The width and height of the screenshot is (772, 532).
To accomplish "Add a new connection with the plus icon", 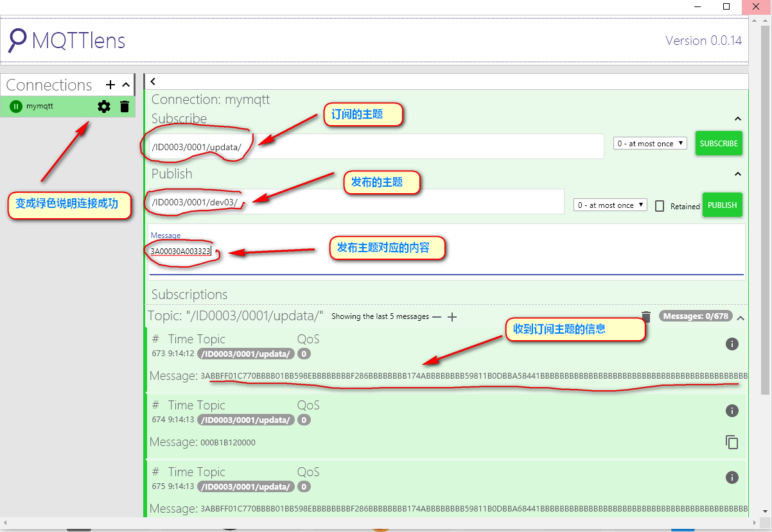I will (x=110, y=85).
